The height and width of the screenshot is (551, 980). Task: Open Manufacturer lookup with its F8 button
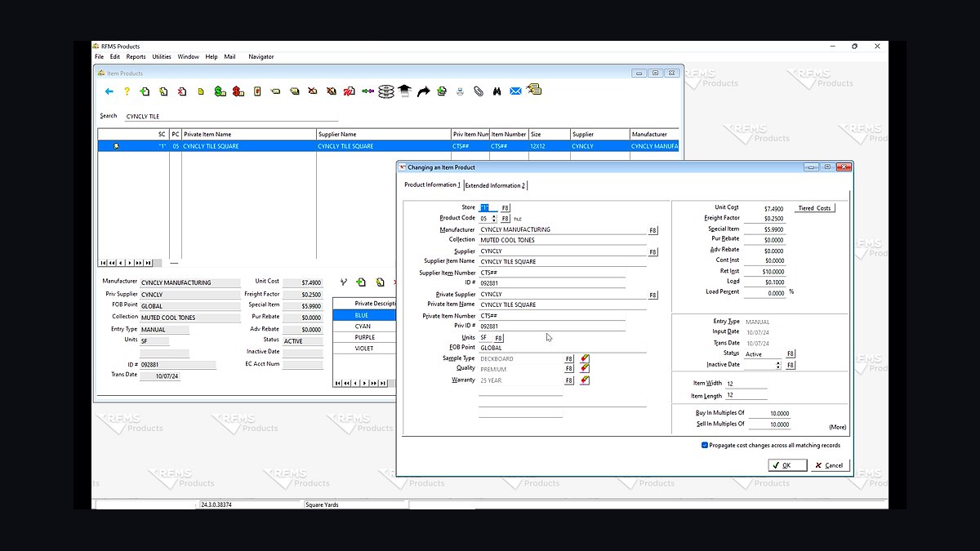point(653,230)
